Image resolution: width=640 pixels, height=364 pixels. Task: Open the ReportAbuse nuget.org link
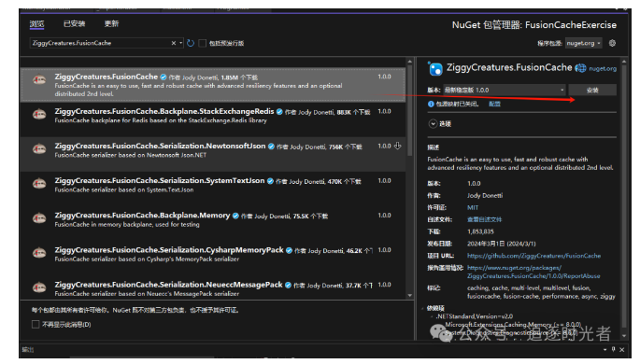click(533, 272)
